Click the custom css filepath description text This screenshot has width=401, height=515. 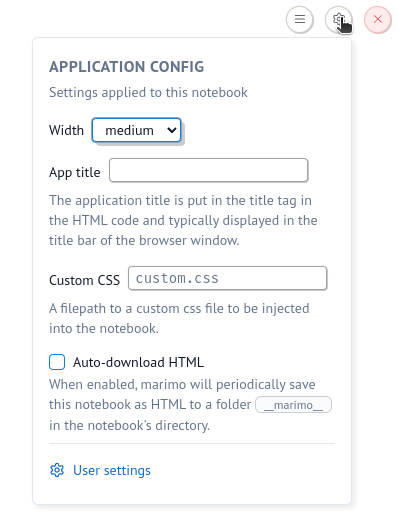[x=179, y=318]
